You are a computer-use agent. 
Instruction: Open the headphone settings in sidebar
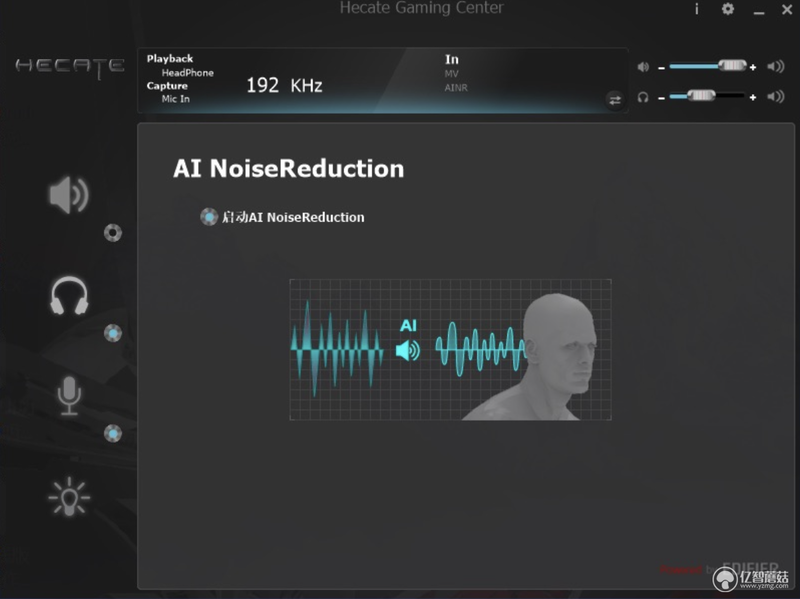coord(69,295)
